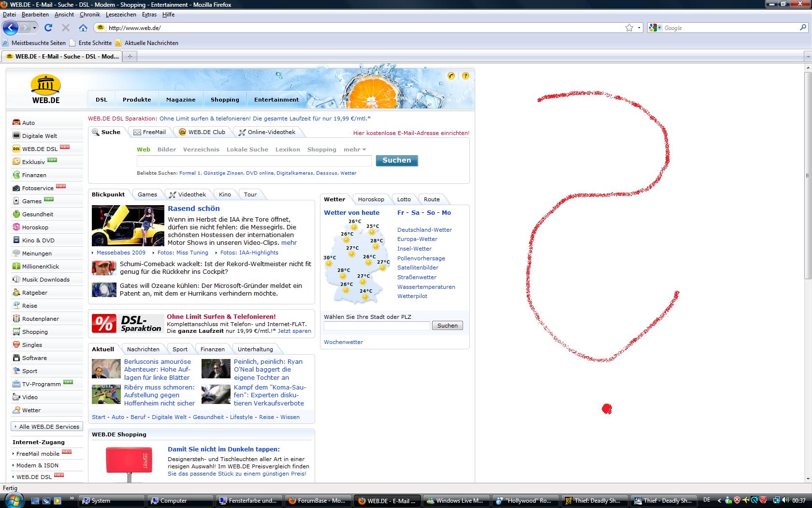Open the Wochenwetter link

tap(343, 342)
